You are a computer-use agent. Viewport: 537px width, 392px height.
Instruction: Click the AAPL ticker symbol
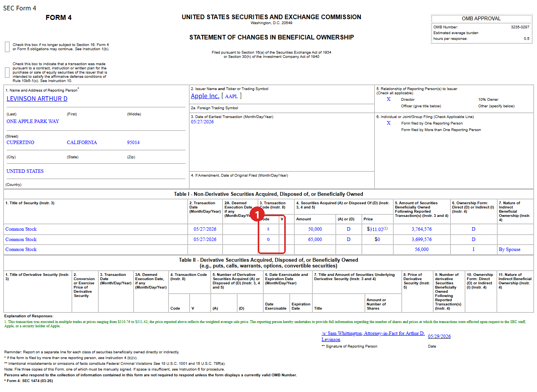[231, 96]
